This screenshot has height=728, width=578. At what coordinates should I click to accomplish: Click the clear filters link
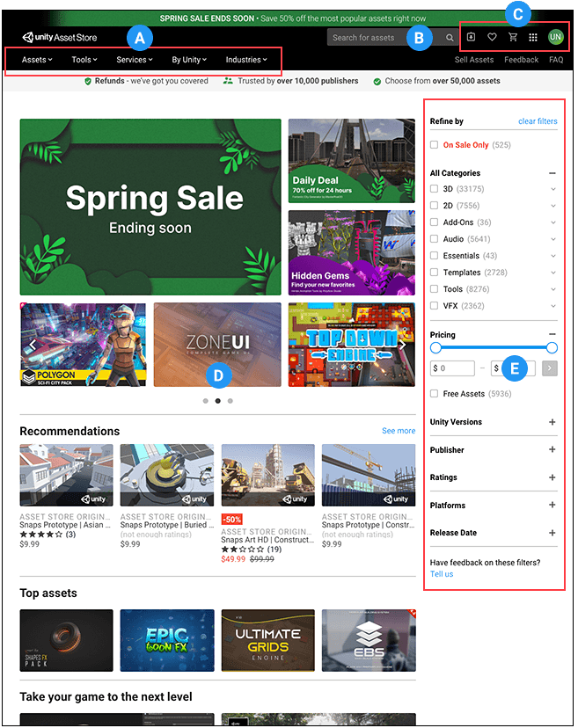coord(538,121)
